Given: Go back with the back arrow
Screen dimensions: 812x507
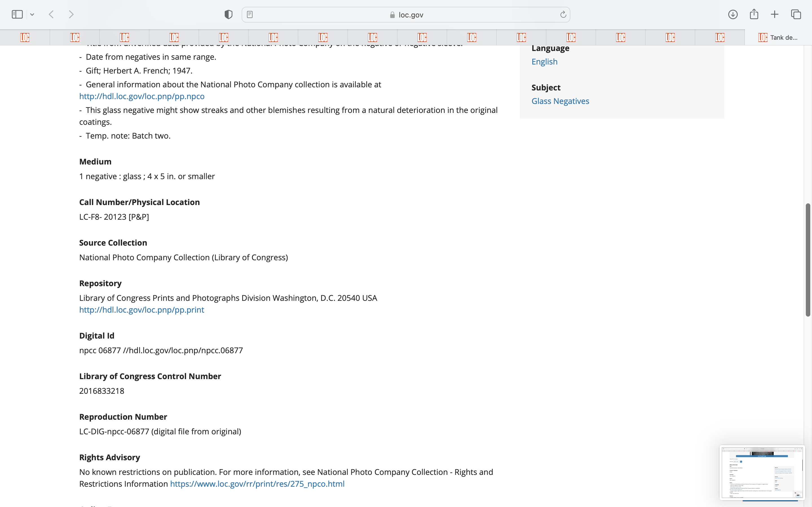Looking at the screenshot, I should [51, 14].
